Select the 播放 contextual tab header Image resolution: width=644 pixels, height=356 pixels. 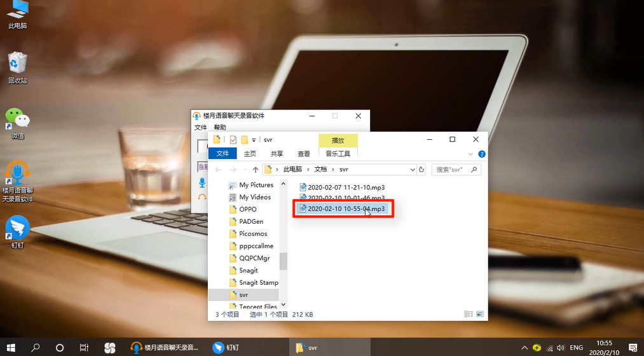click(338, 140)
